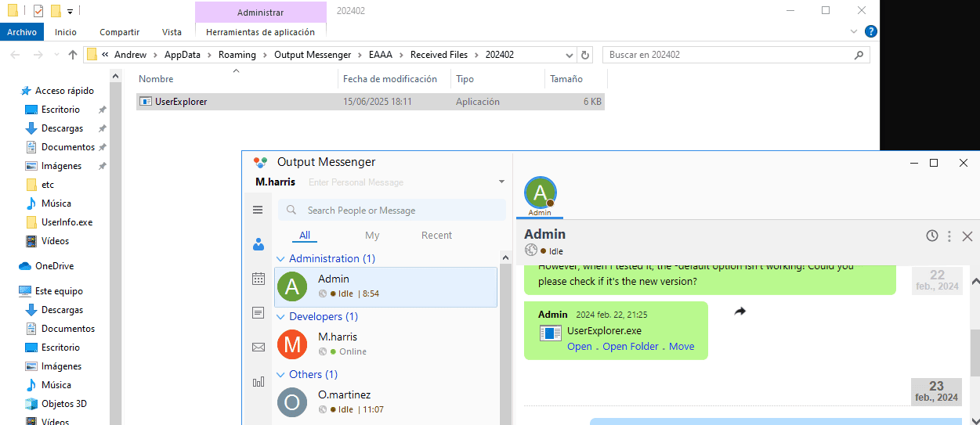This screenshot has width=980, height=425.
Task: Collapse the Developers group
Action: pos(281,317)
